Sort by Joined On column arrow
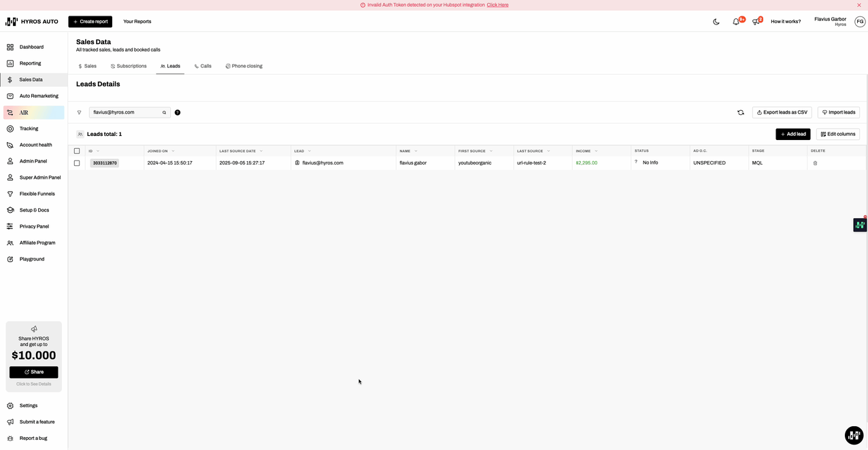Screen dimensions: 868x450 pos(173,151)
